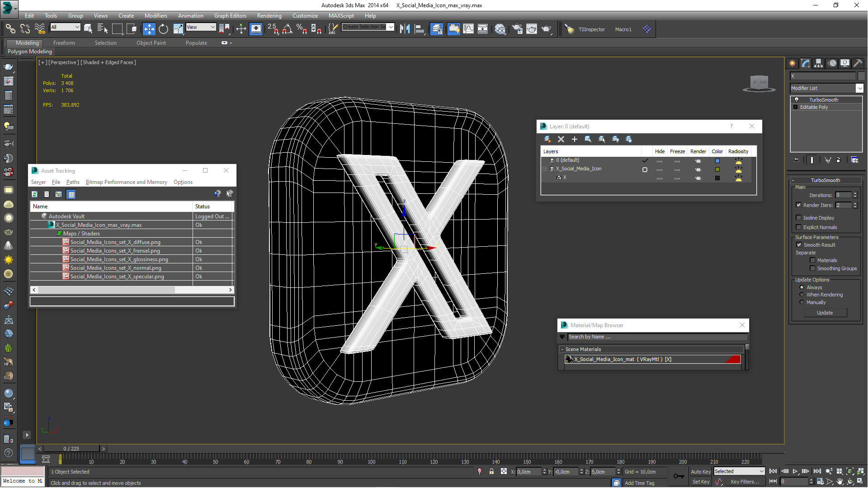Click the Render Production teapot icon

click(x=546, y=29)
